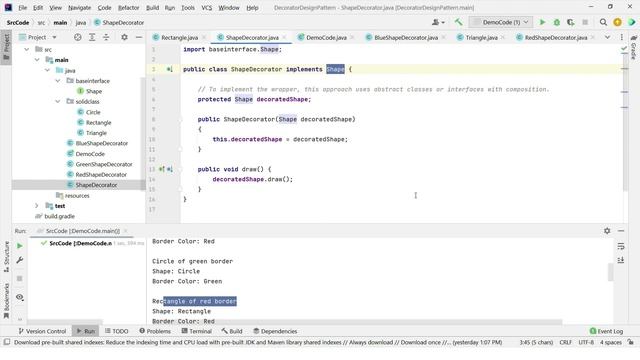Screen dimensions: 640x360
Task: Collapse the main folder node
Action: click(37, 60)
